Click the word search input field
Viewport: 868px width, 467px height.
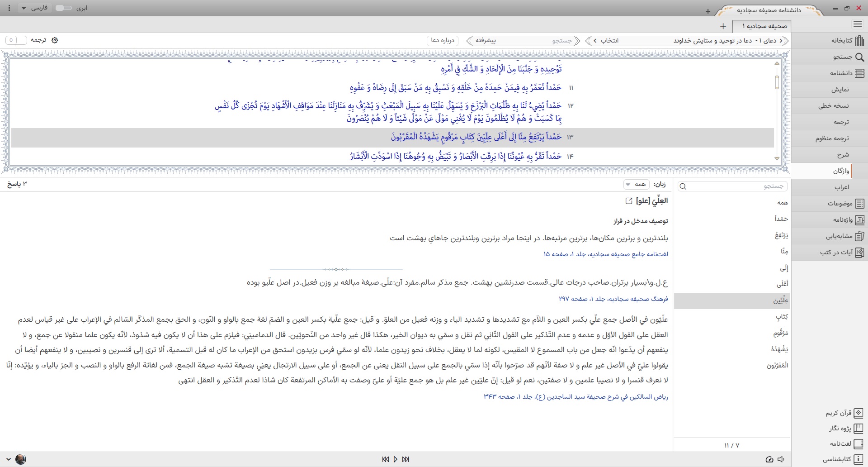pos(732,186)
